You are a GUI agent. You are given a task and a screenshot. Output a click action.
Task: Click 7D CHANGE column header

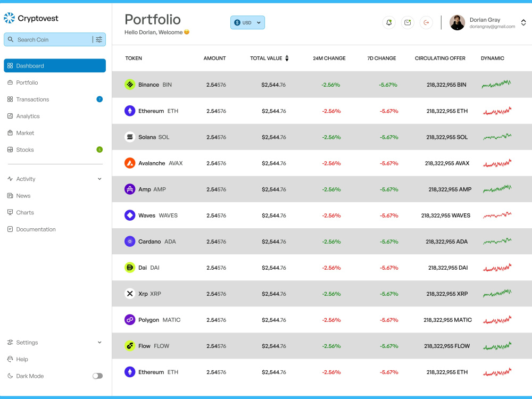381,59
